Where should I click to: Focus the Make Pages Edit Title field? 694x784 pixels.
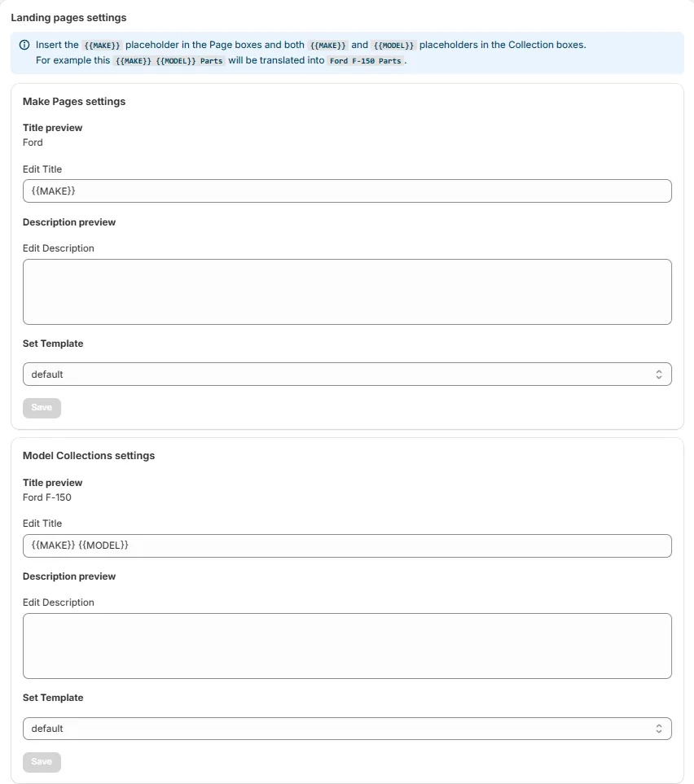(x=347, y=191)
